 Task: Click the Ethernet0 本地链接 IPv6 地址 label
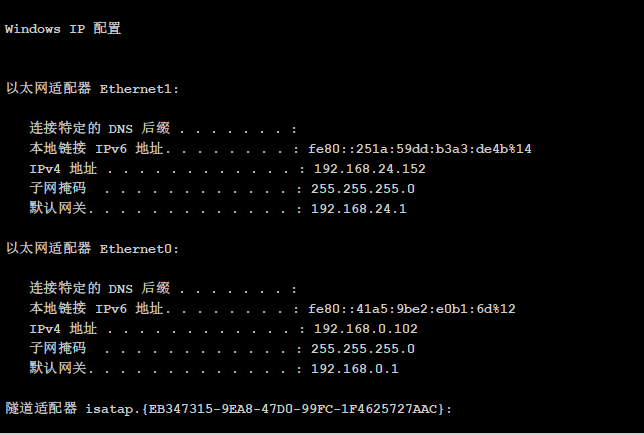coord(97,308)
